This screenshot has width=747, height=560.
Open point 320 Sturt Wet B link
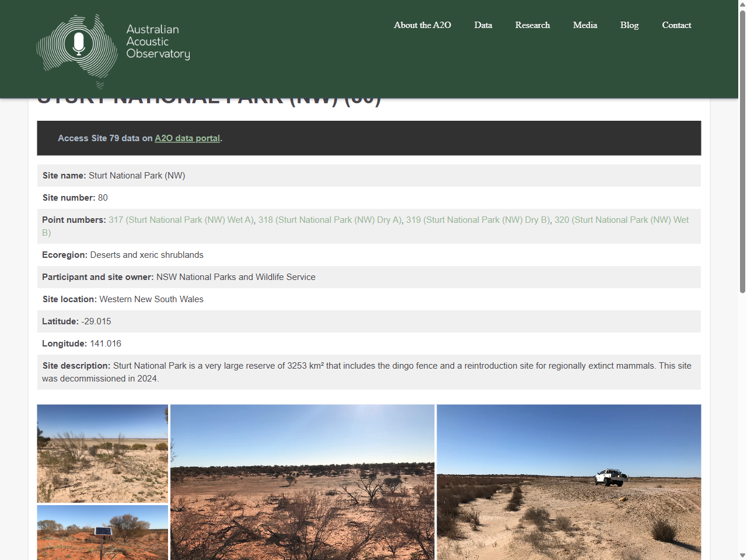pyautogui.click(x=622, y=220)
